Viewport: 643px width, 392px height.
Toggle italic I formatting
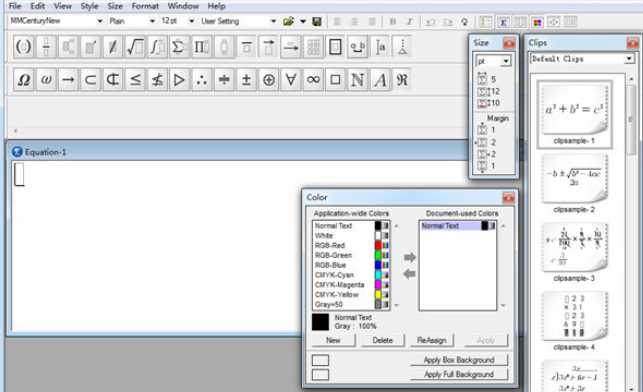pyautogui.click(x=409, y=21)
